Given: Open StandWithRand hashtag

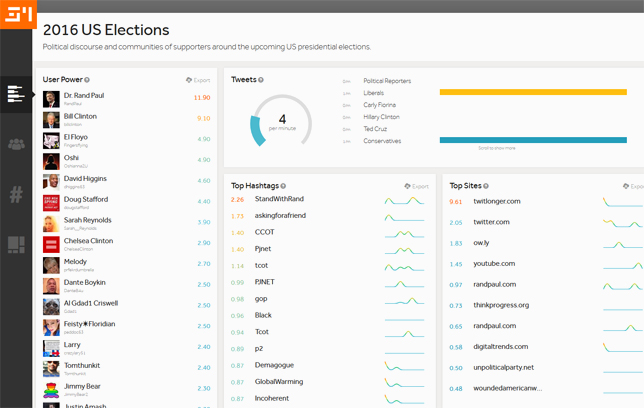Looking at the screenshot, I should 279,199.
